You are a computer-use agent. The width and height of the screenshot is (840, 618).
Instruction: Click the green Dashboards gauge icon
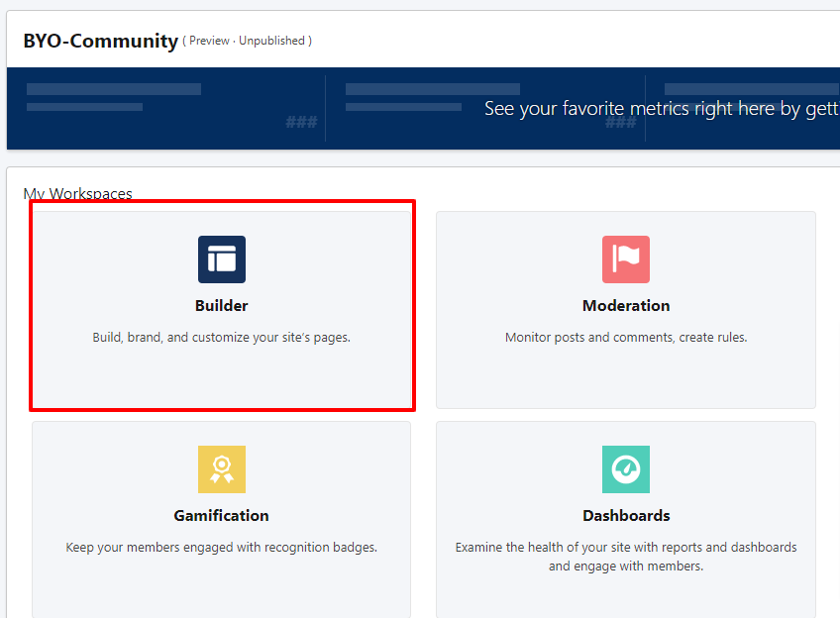pos(626,469)
